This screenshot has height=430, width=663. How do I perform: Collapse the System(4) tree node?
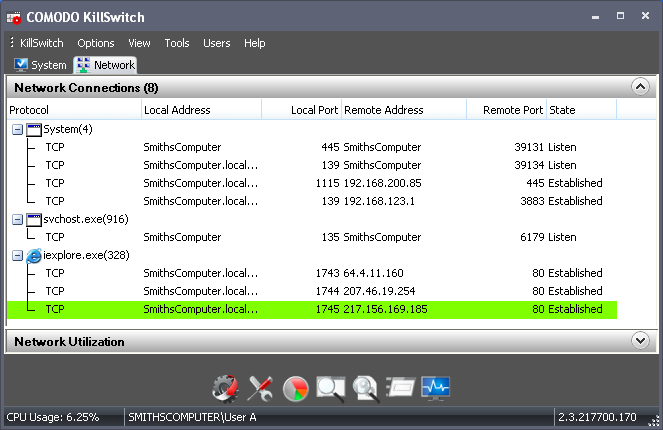point(17,129)
